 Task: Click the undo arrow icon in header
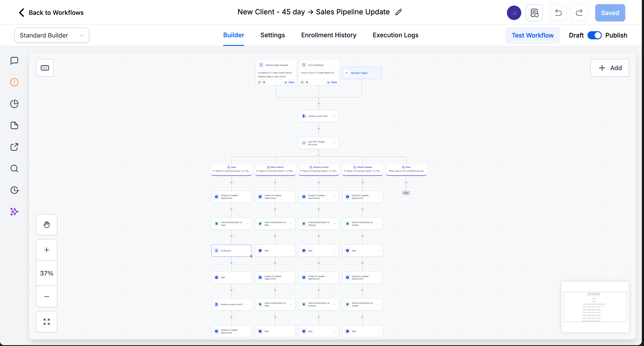[x=558, y=13]
